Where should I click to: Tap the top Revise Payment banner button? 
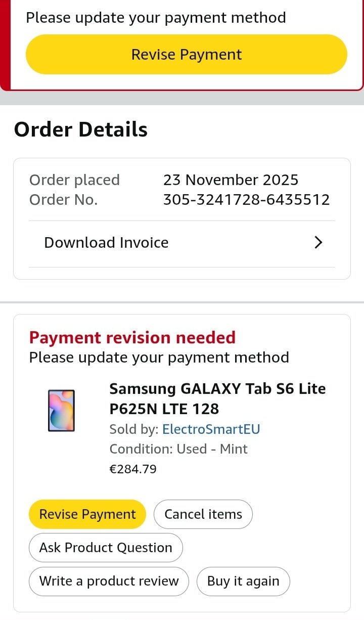tap(186, 55)
